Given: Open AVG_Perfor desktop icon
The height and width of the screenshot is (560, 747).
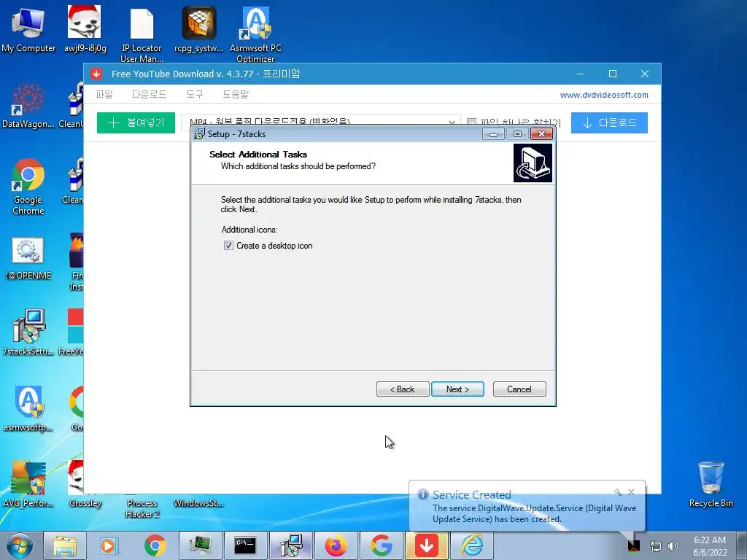Looking at the screenshot, I should click(28, 484).
